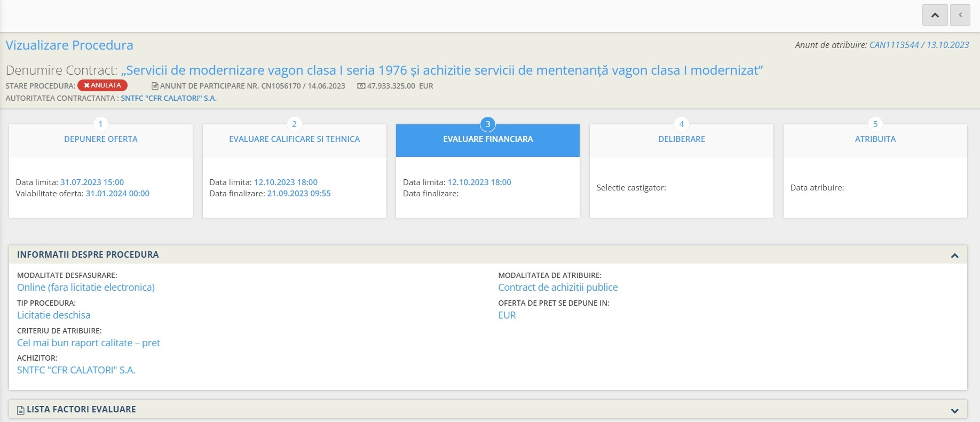Click INFORMATII DESPRE PROCEDURA header title
Viewport: 980px width, 422px height.
coord(88,255)
